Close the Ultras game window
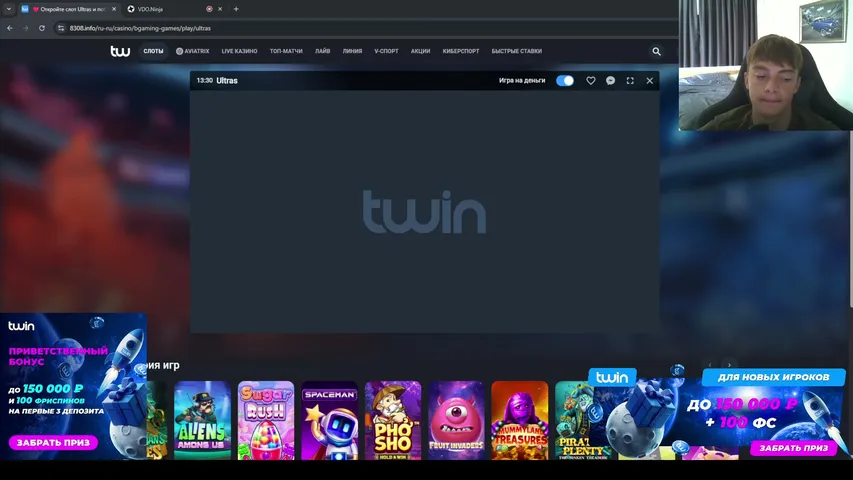The width and height of the screenshot is (853, 480). point(650,81)
